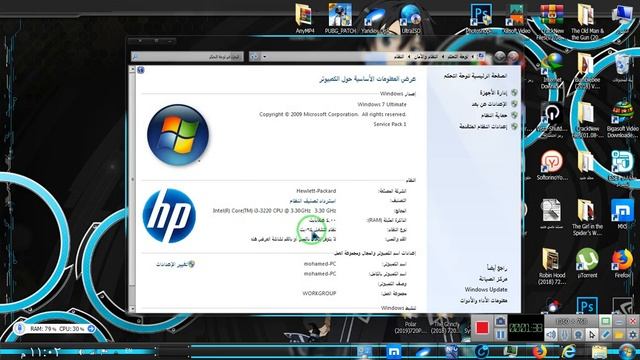The image size is (640, 360).
Task: Click Change settings link with shield
Action: [175, 264]
